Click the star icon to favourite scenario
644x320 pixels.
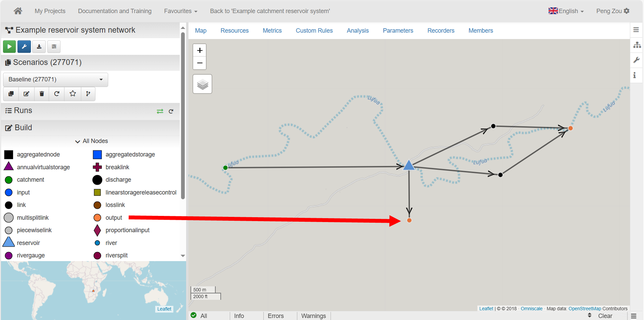[73, 94]
